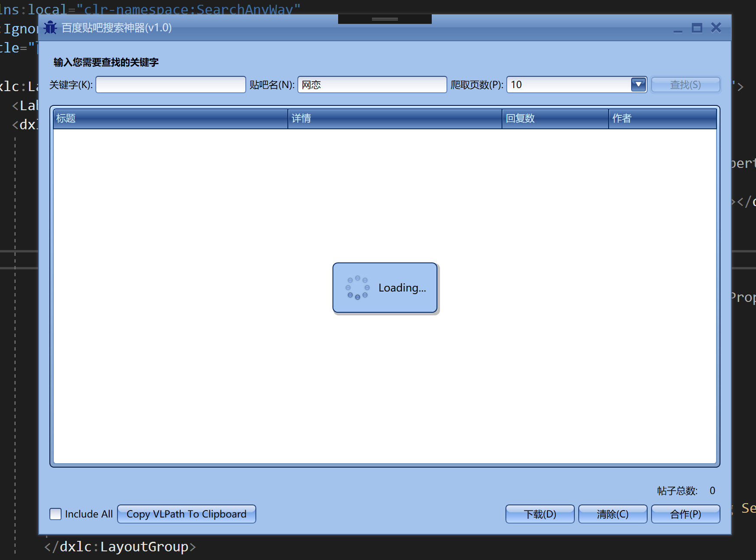
Task: Close the 百度贴吧搜索神器 window
Action: click(716, 28)
